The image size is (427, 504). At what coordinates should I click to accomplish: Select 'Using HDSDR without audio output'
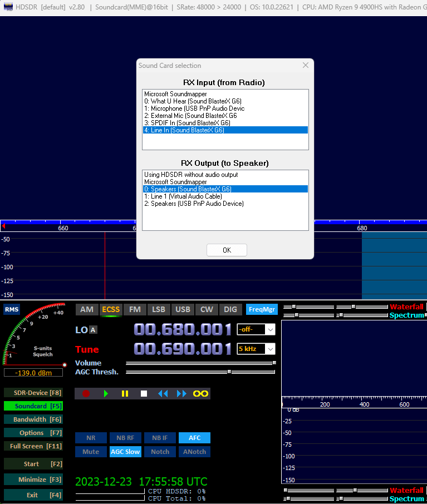pos(225,175)
